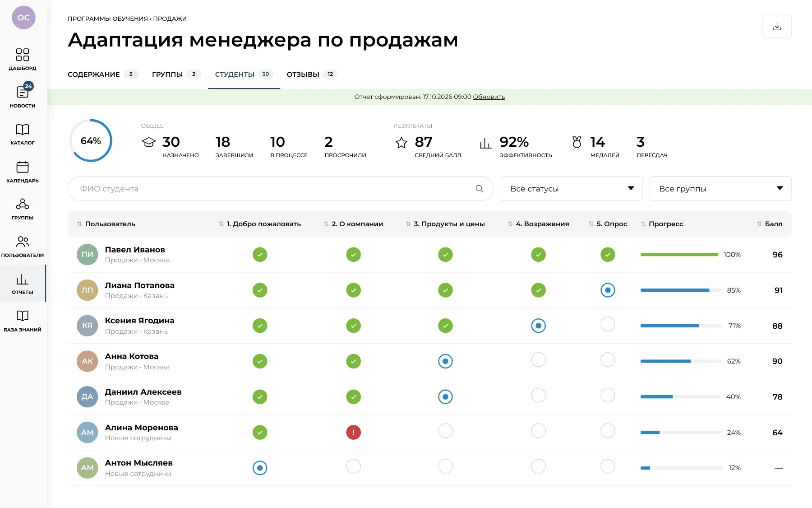812x508 pixels.
Task: Sort by 1. Добро пожаловать column
Action: pyautogui.click(x=260, y=224)
